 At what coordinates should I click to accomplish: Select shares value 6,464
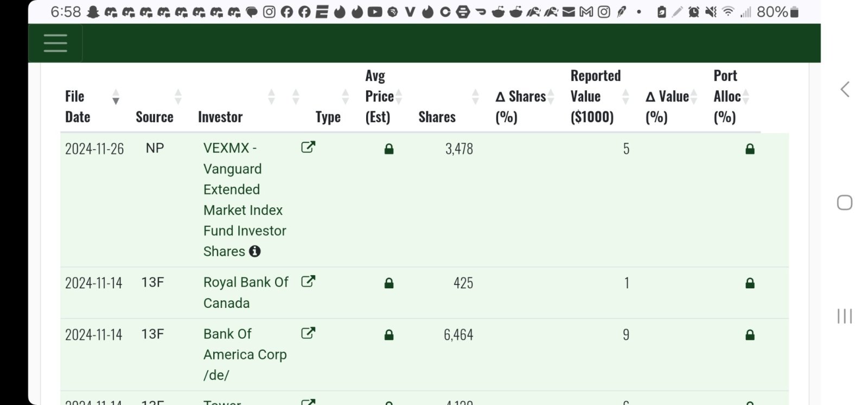coord(458,335)
